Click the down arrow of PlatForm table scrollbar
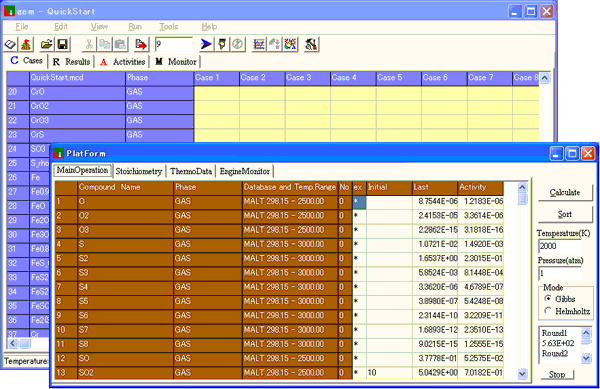The image size is (600, 389). pyautogui.click(x=522, y=374)
